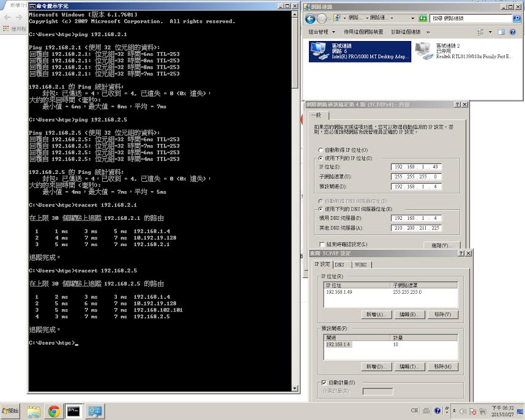Image resolution: width=525 pixels, height=420 pixels.
Task: Switch to the command prompt taskbar item
Action: 73,411
